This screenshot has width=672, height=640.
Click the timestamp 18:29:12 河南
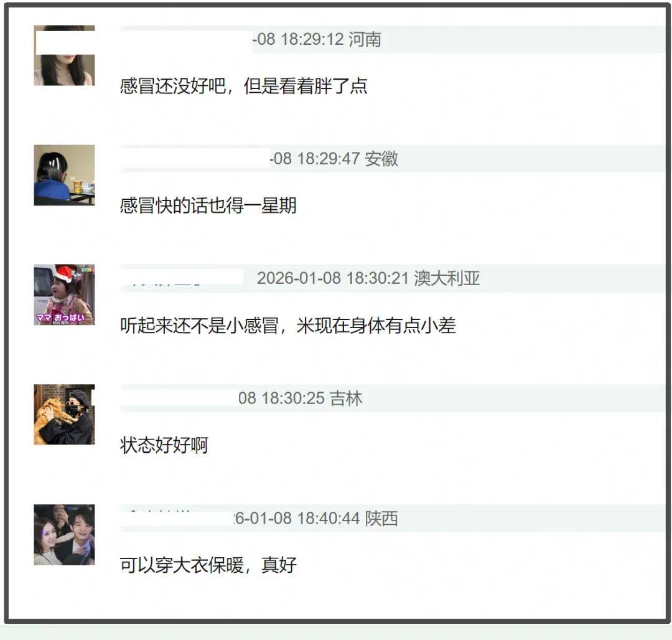point(317,39)
